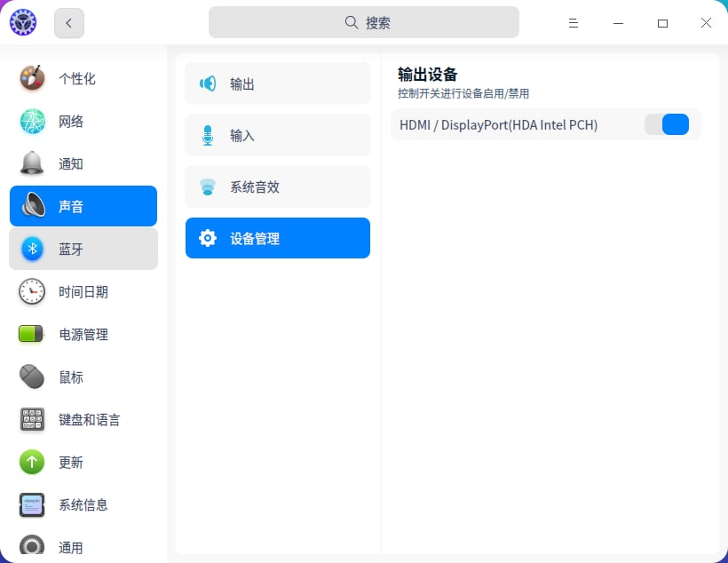Select the 声音 category
The image size is (728, 563).
[x=83, y=206]
